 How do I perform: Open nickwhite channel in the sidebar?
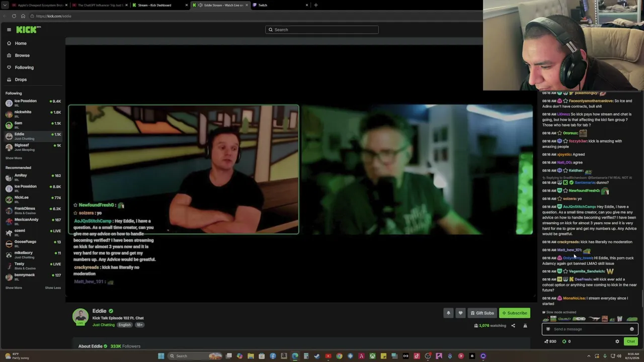33,113
